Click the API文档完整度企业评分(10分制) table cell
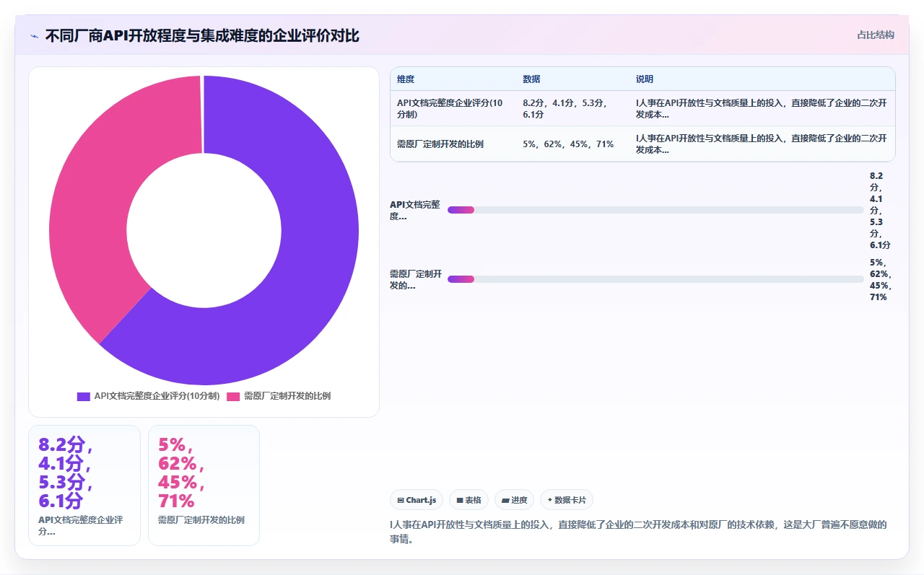924x575 pixels. point(453,108)
